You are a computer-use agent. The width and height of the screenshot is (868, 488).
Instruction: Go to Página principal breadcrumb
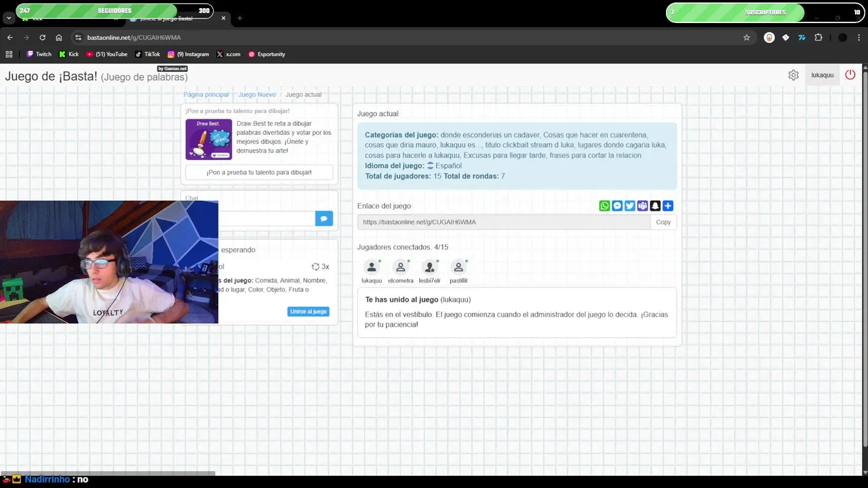[206, 94]
